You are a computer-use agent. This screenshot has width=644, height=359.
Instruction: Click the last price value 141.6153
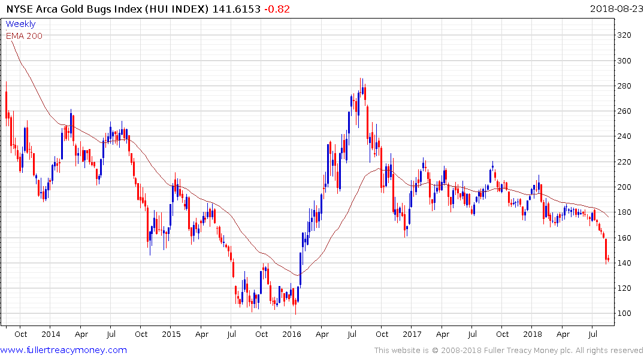point(237,9)
